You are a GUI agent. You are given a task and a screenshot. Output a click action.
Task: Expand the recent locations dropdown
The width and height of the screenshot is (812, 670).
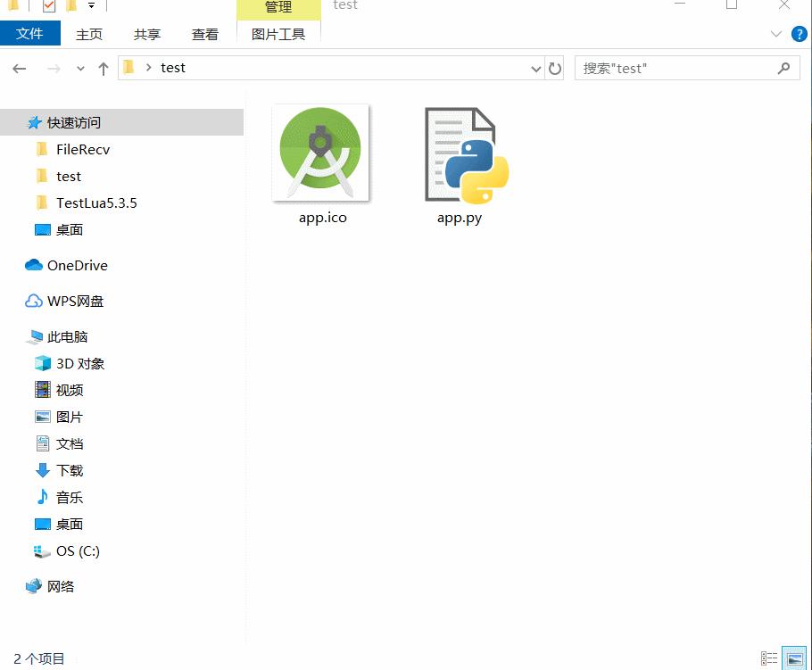click(80, 69)
